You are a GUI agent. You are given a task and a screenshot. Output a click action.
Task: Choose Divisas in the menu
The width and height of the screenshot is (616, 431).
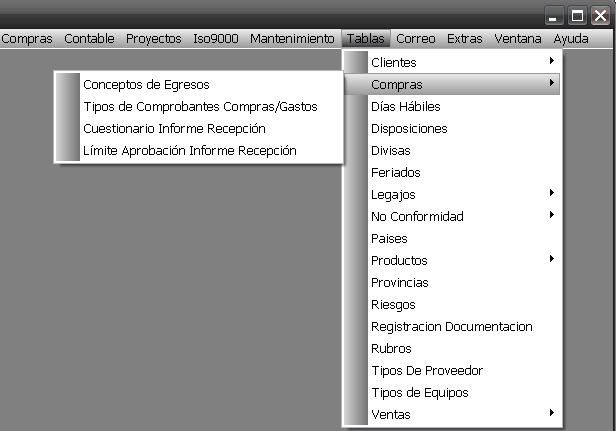(x=391, y=150)
